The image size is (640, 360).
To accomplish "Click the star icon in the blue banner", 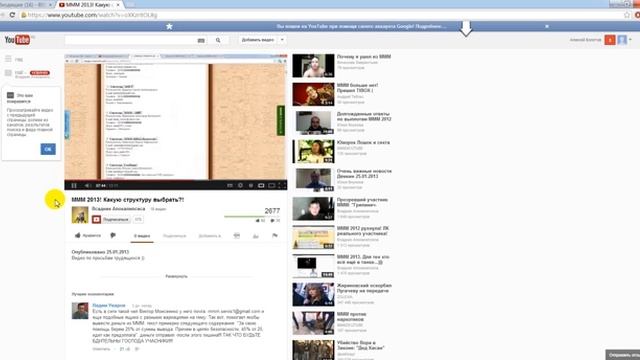I will [x=169, y=26].
